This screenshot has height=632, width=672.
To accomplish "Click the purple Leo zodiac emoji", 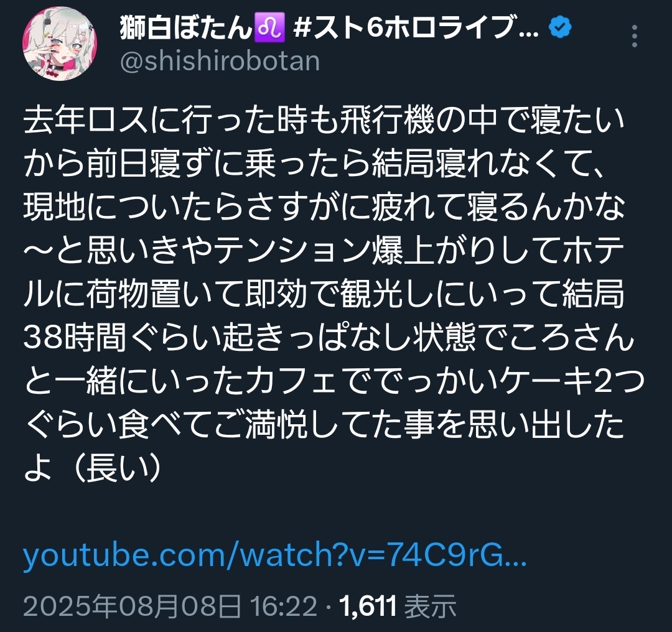I will point(269,28).
